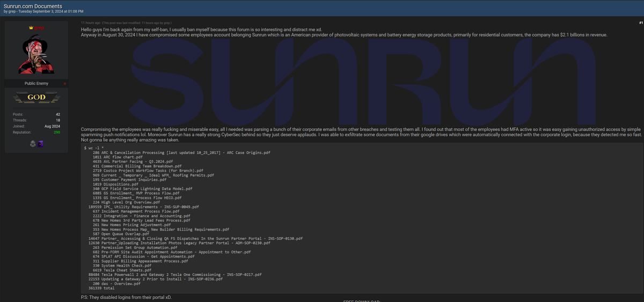Click 'Customer Payment Inquiries.pdf' line
This screenshot has height=302, width=644.
pyautogui.click(x=128, y=179)
